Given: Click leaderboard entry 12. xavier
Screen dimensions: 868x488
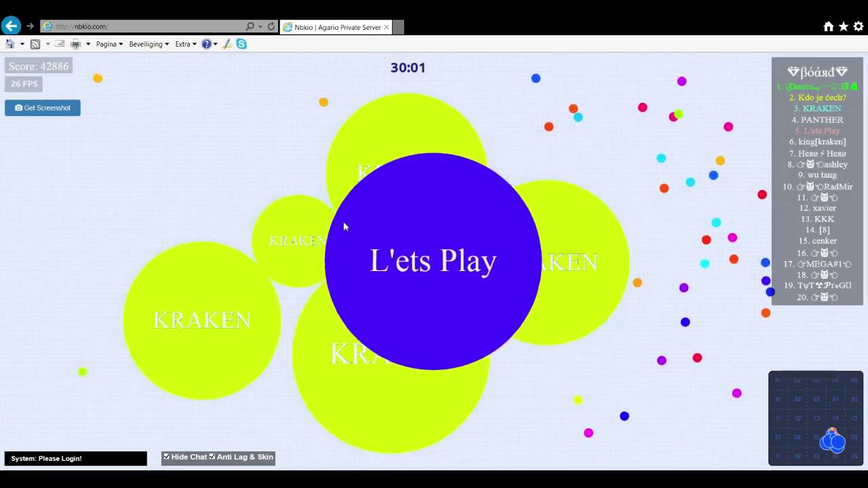Looking at the screenshot, I should 817,208.
